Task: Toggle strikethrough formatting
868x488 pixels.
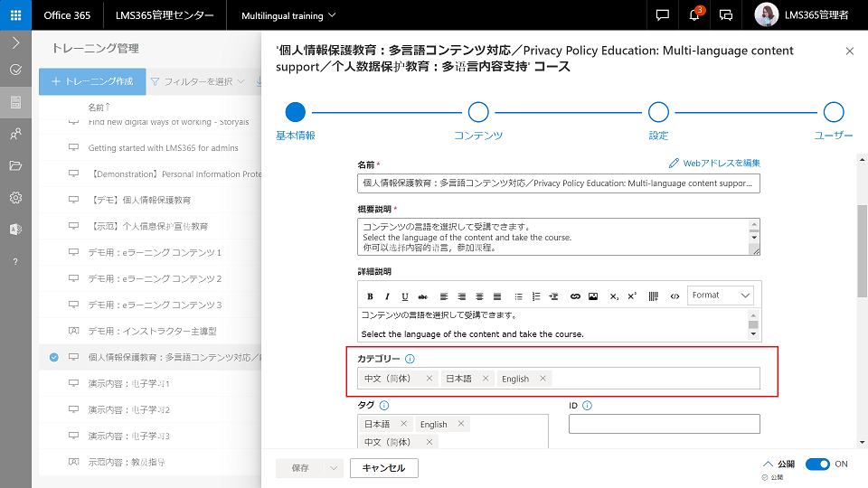Action: point(423,296)
